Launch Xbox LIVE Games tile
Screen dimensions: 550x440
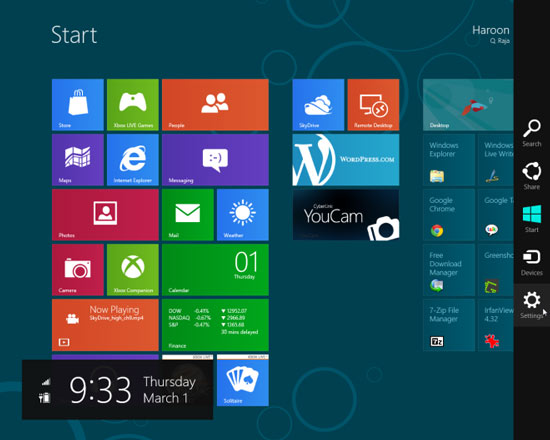[133, 105]
